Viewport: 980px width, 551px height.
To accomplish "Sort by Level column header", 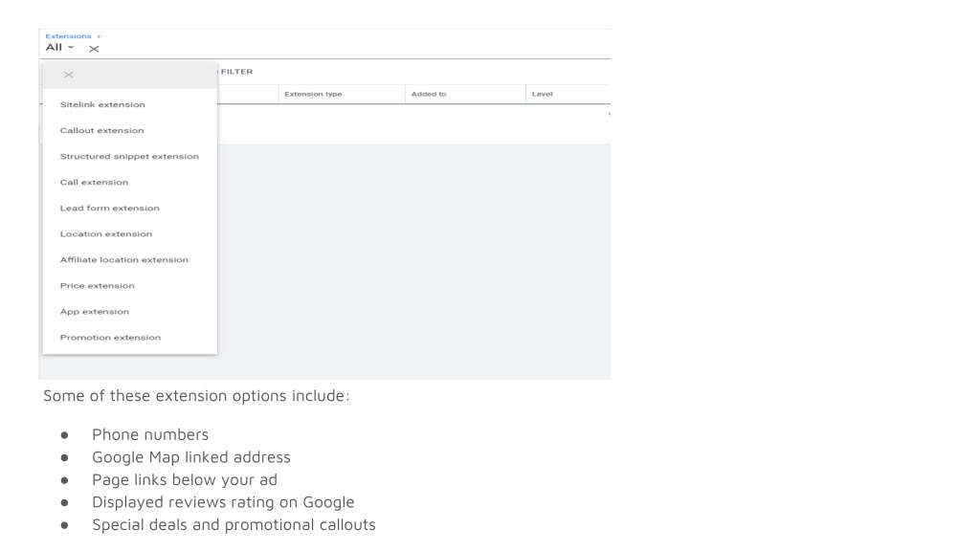I will (x=542, y=95).
